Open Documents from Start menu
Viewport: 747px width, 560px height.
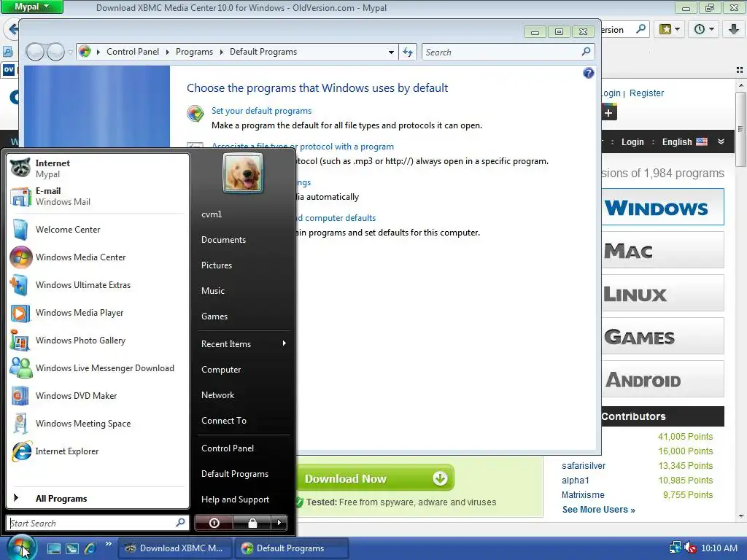pyautogui.click(x=244, y=239)
